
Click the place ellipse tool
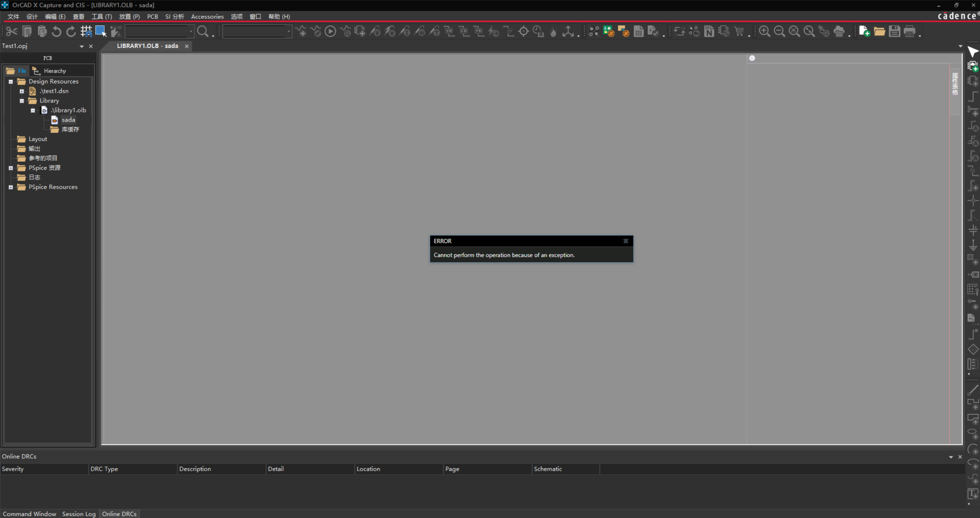[x=973, y=434]
